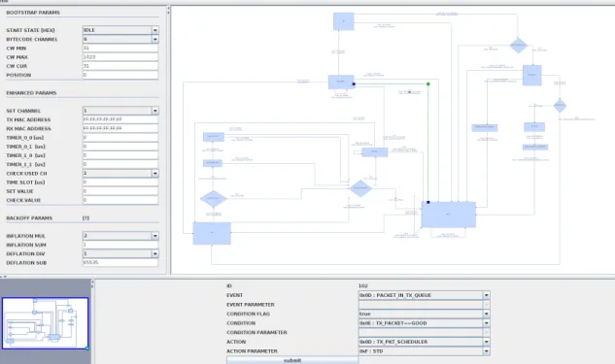Click the TIMER_1_0 input field
Viewport: 615px width, 364px height.
point(120,155)
